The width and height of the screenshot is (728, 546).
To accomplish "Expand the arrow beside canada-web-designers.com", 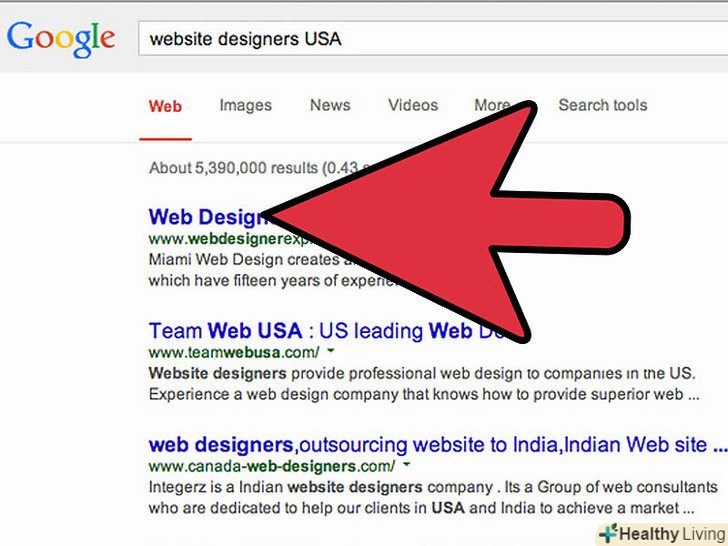I will tap(407, 464).
